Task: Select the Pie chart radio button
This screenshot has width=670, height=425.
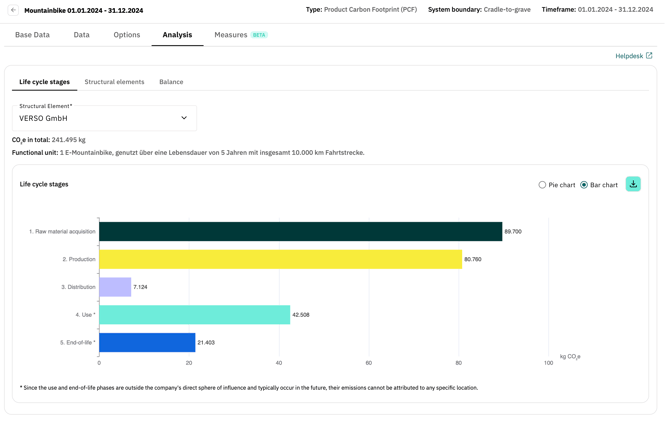Action: 543,185
